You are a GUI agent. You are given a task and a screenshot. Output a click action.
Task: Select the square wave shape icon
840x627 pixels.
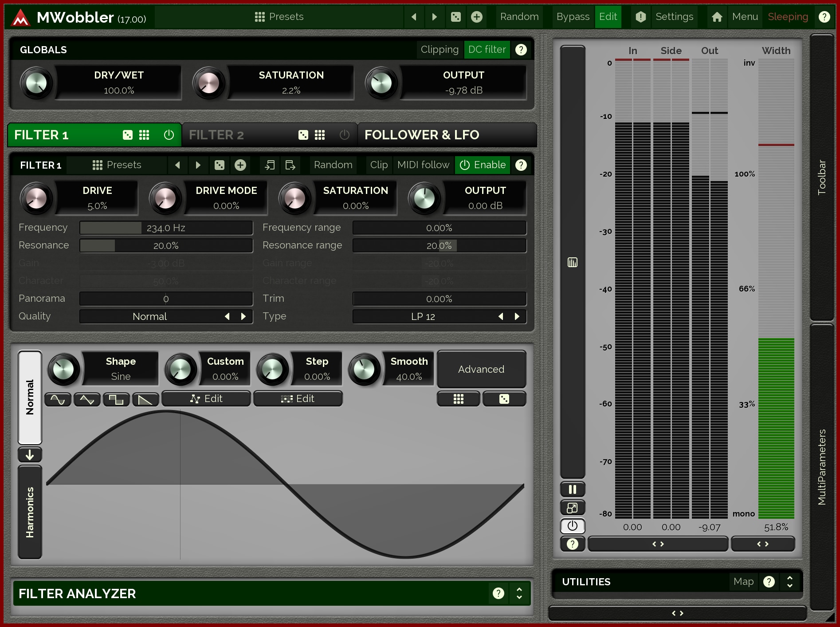tap(116, 399)
